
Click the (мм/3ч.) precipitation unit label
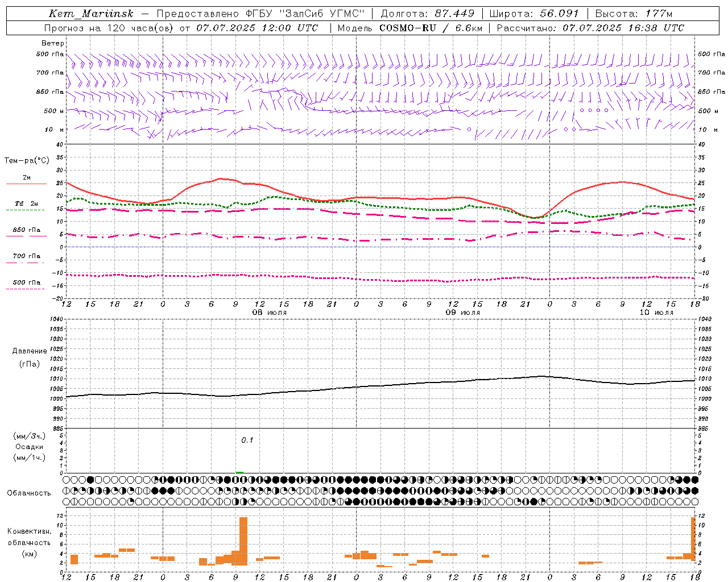pos(30,436)
